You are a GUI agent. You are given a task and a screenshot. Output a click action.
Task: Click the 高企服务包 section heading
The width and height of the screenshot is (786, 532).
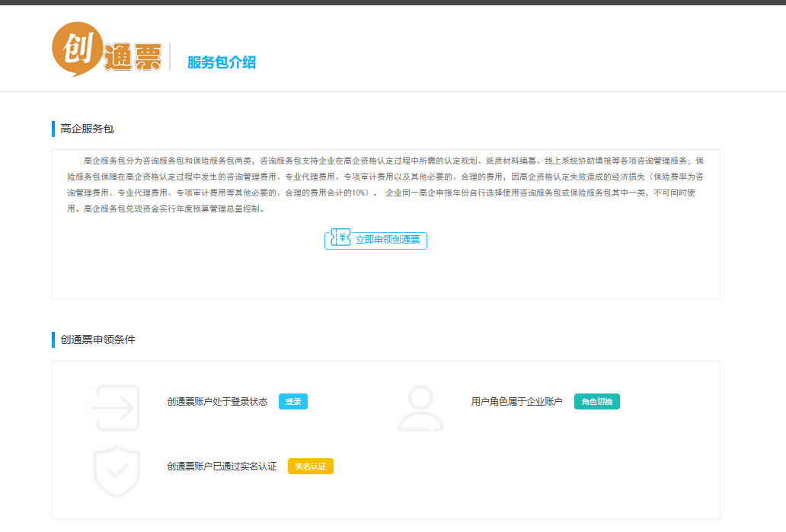pos(88,129)
